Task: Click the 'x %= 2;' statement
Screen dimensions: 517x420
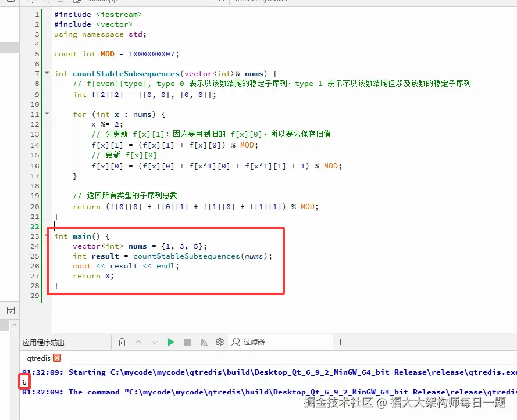Action: coord(107,124)
